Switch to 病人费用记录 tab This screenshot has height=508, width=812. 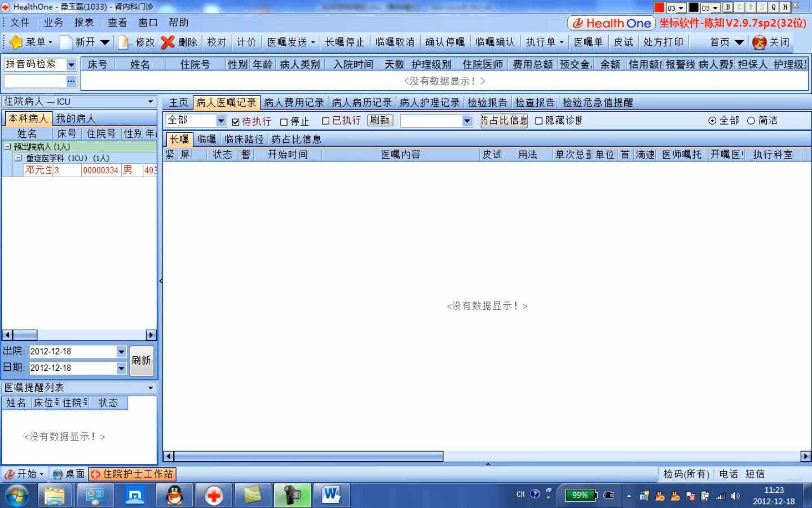tap(294, 103)
